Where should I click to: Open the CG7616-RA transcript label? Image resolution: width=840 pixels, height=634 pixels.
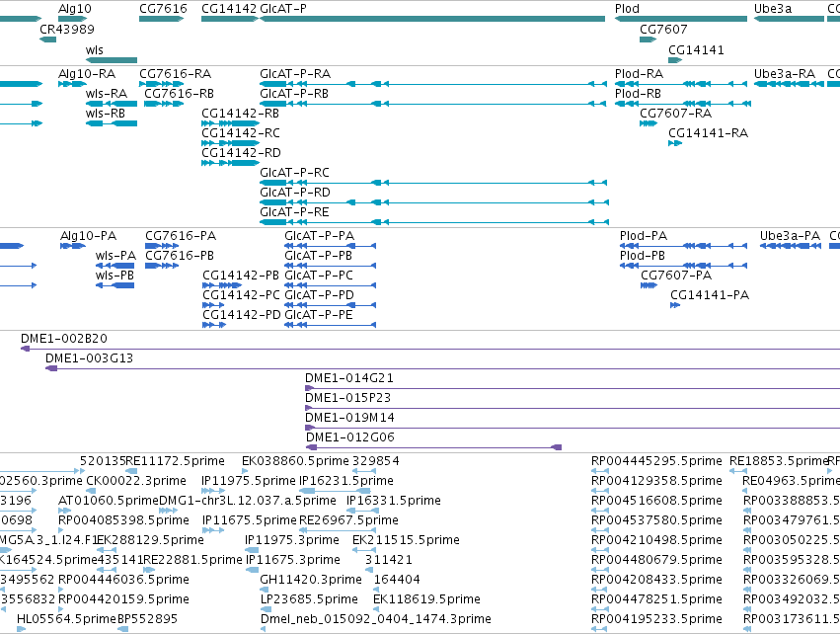click(175, 73)
